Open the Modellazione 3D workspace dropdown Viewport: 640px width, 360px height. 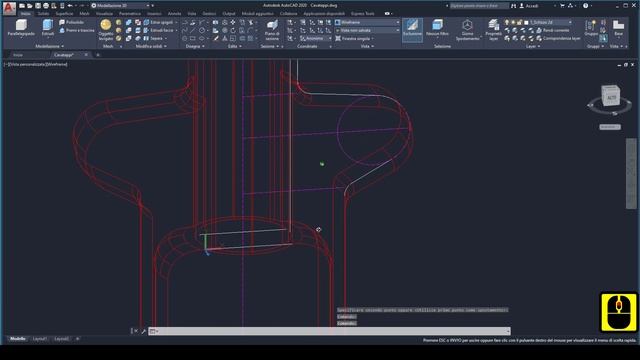120,6
